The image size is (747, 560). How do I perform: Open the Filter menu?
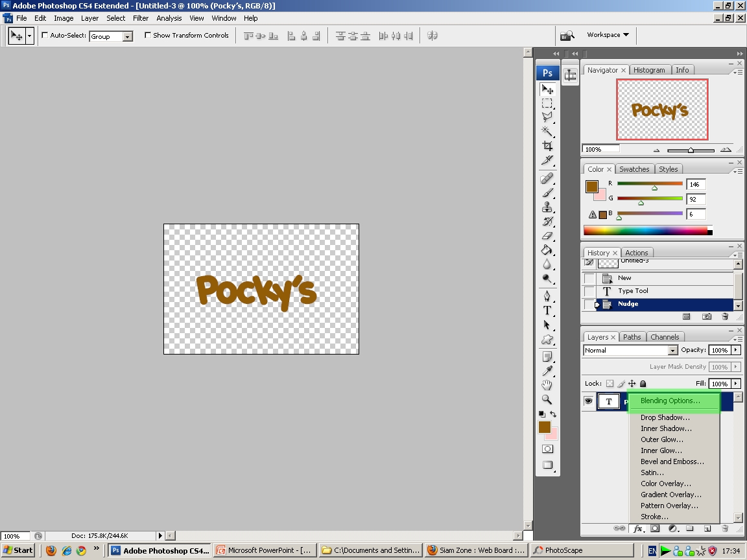(x=141, y=18)
